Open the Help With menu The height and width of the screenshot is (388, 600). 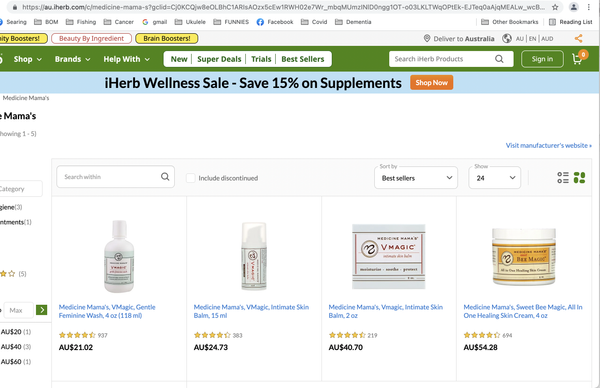[126, 59]
